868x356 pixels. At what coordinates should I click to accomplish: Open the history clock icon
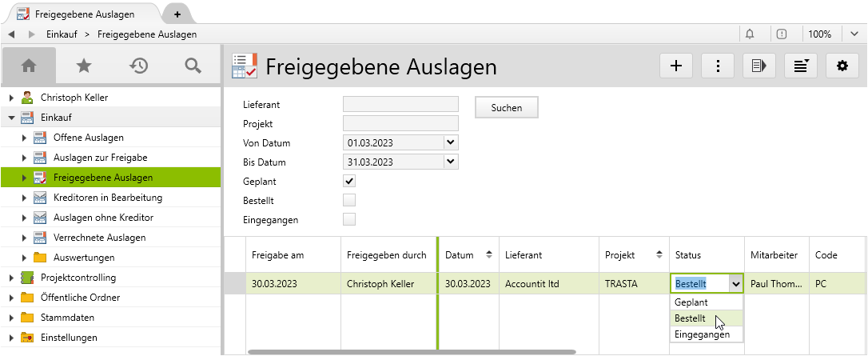(x=138, y=66)
